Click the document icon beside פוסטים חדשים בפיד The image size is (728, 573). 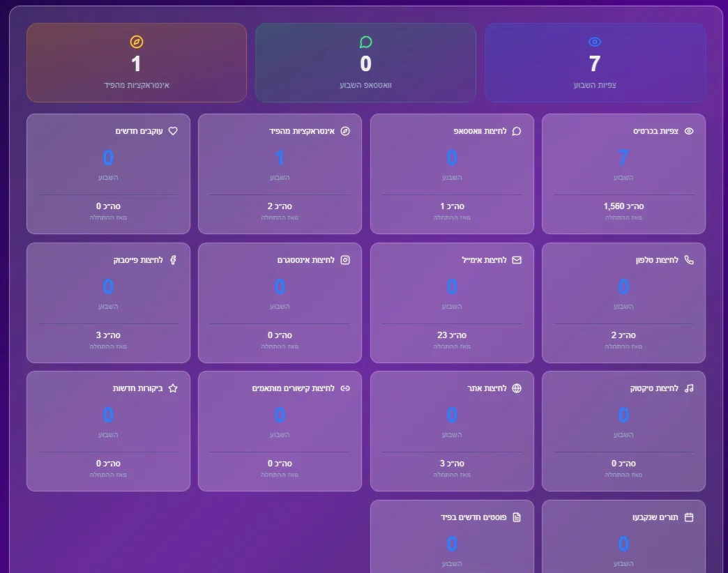click(517, 517)
